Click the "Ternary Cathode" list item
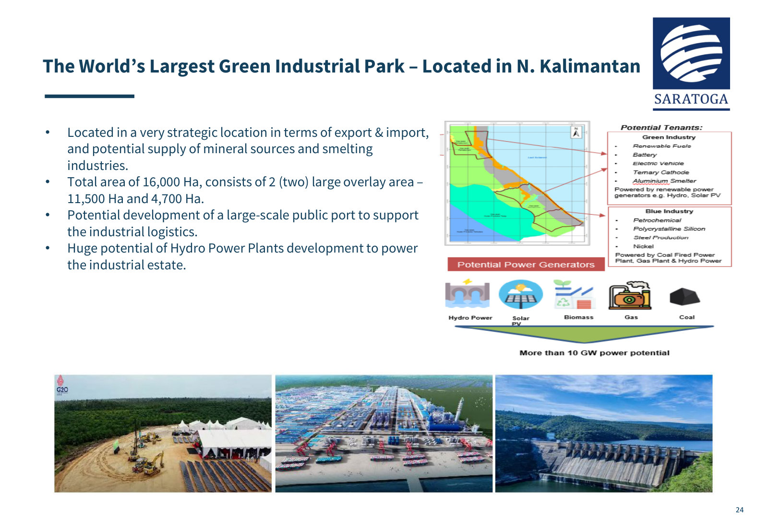 point(661,172)
